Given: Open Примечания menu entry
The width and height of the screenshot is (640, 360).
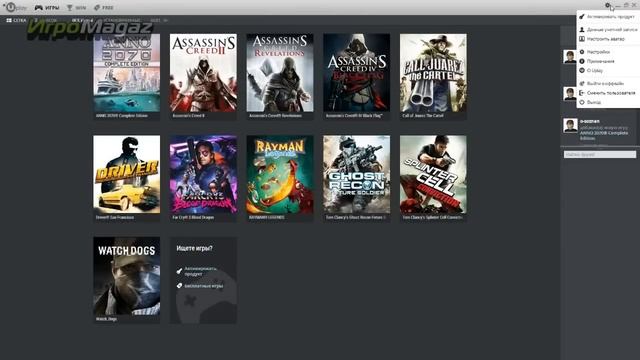Looking at the screenshot, I should click(597, 61).
